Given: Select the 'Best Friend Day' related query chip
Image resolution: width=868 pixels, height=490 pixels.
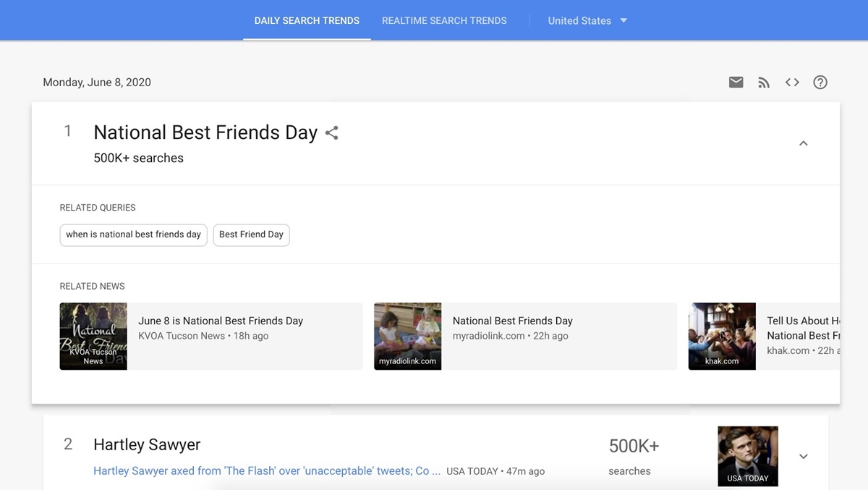Looking at the screenshot, I should coord(251,235).
